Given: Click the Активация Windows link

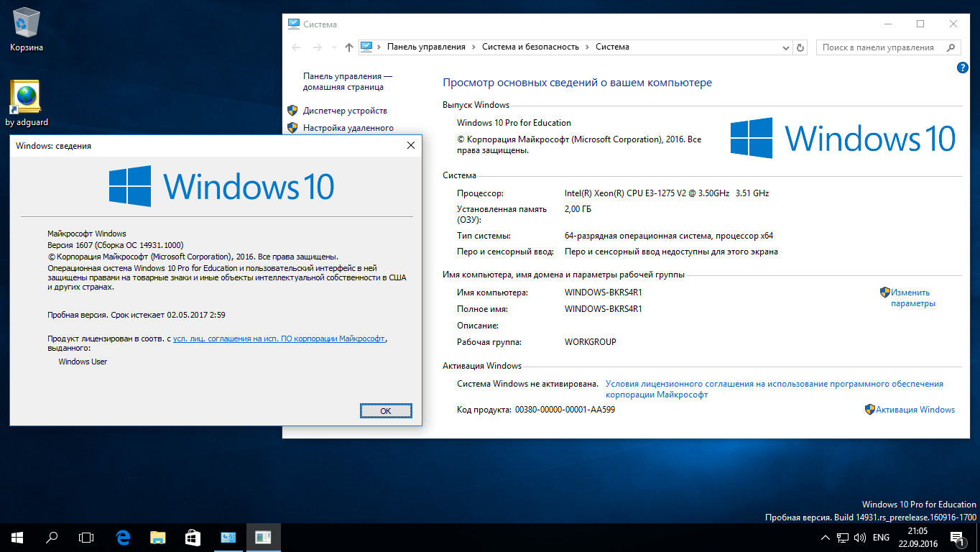Looking at the screenshot, I should pyautogui.click(x=915, y=410).
